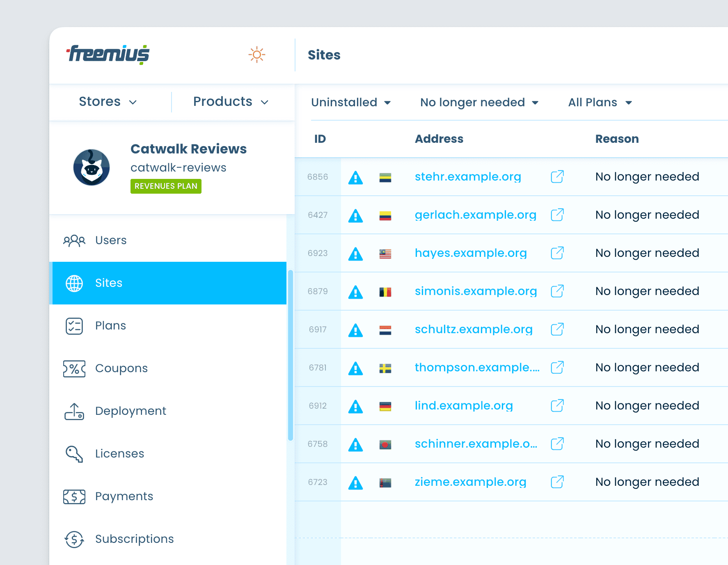Click external link icon for schultz.example.org
728x565 pixels.
click(557, 329)
